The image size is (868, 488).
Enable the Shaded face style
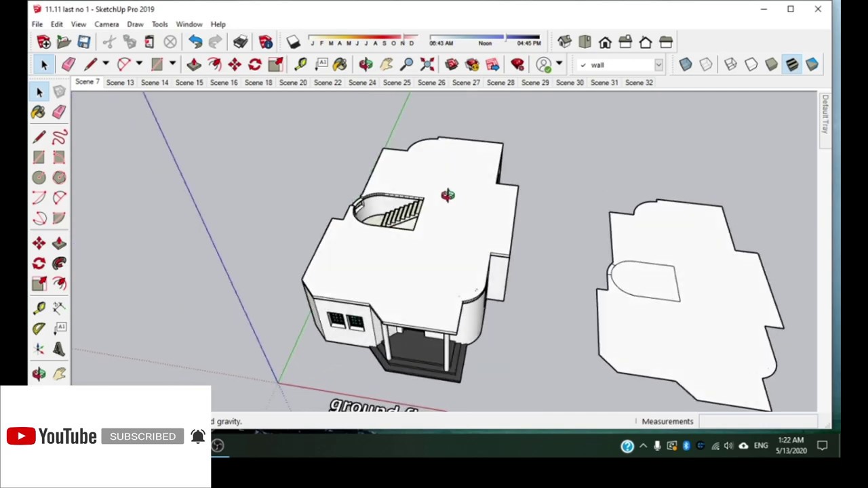[771, 64]
